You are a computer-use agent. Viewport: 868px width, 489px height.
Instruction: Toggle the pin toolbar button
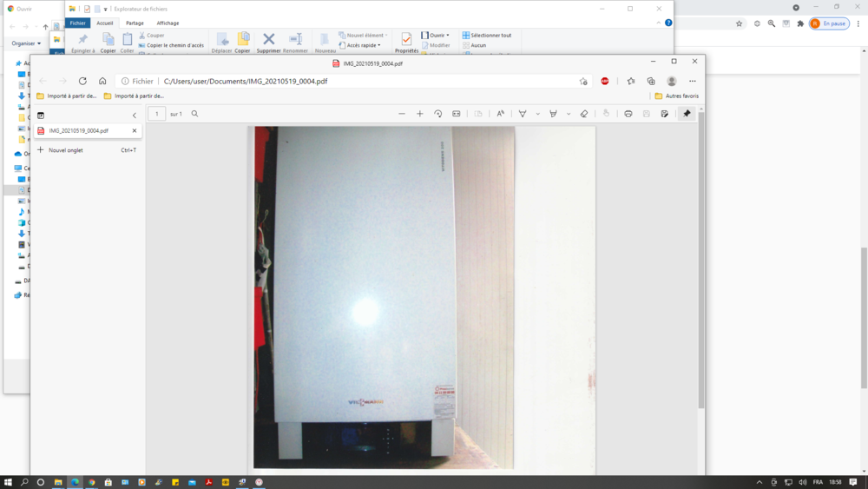[687, 114]
